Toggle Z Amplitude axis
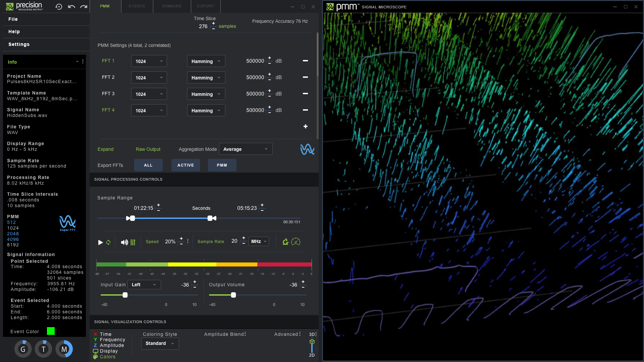 [x=109, y=345]
